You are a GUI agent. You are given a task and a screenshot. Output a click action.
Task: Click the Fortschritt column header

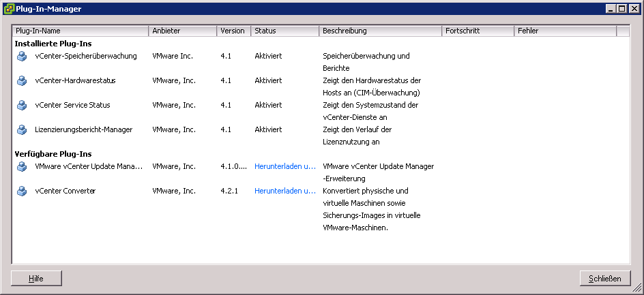click(478, 31)
